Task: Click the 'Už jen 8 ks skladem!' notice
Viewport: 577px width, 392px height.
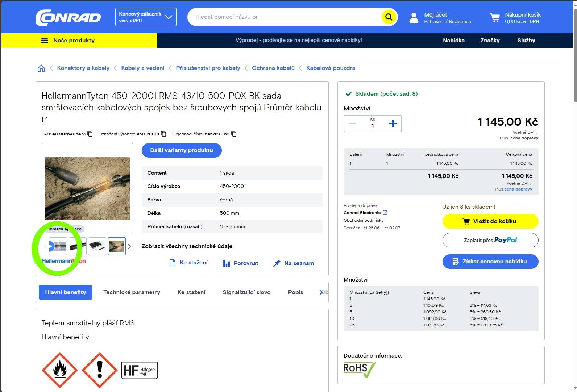Action: [469, 207]
